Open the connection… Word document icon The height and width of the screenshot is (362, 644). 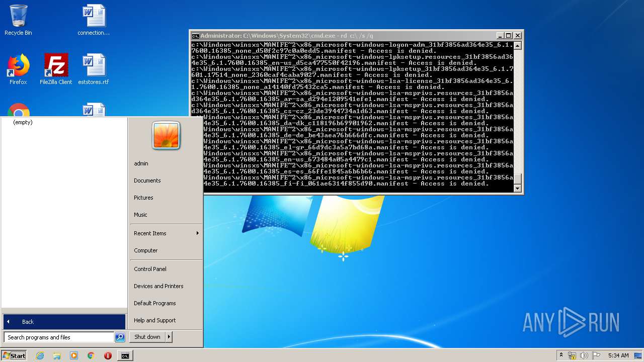tap(94, 20)
